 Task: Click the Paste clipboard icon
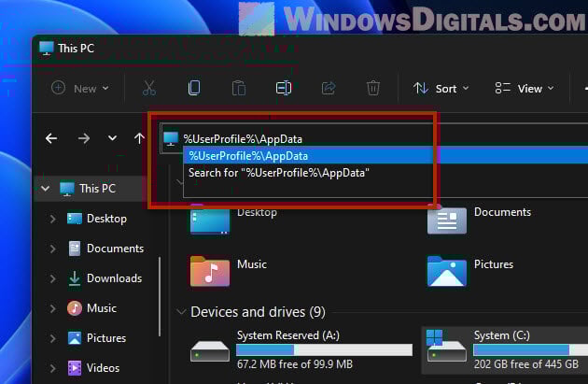[x=239, y=89]
